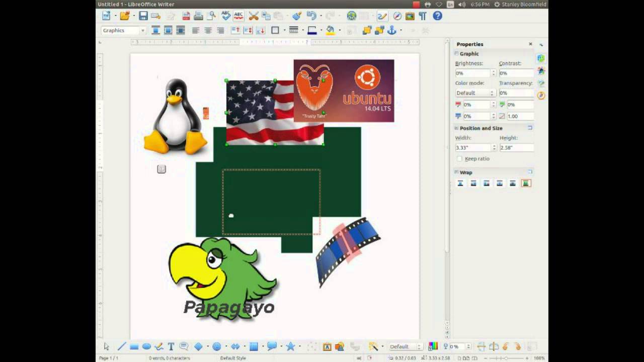
Task: Click the Brightness percentage field
Action: pos(472,73)
